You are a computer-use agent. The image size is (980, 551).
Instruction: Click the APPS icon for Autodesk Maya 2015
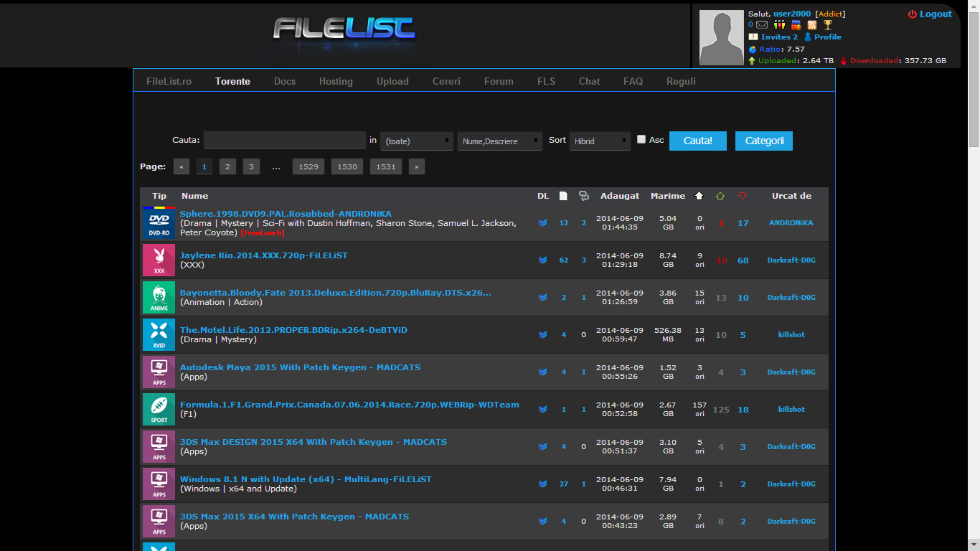(159, 372)
